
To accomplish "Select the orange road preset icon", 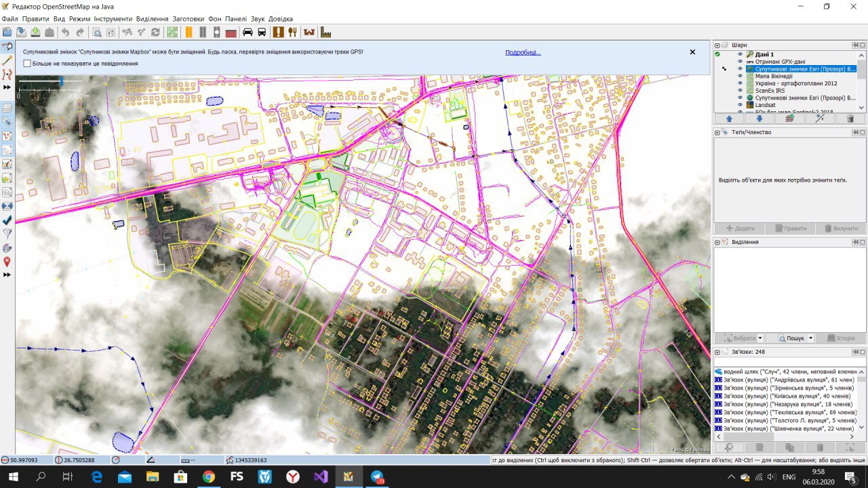I will point(189,32).
